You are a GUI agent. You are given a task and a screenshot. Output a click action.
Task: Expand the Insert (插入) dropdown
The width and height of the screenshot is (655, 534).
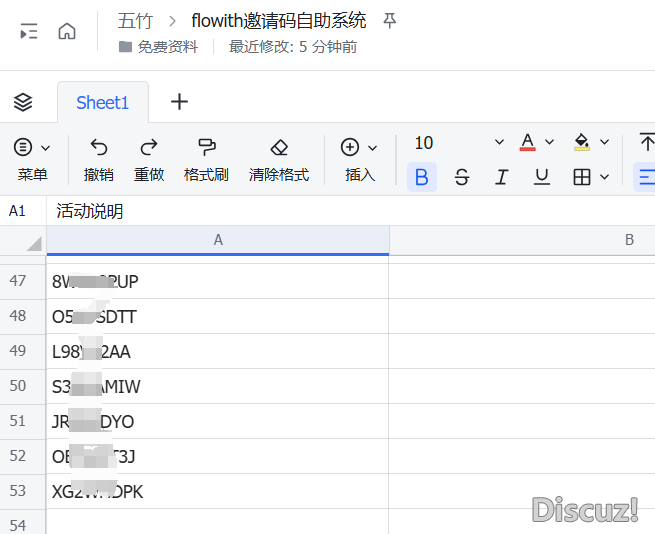pos(373,148)
